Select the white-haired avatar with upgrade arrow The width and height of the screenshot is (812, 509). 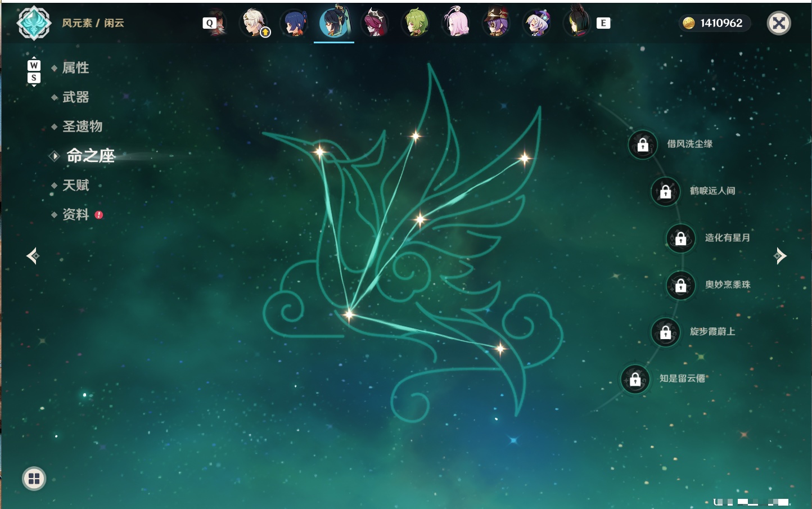[x=254, y=23]
